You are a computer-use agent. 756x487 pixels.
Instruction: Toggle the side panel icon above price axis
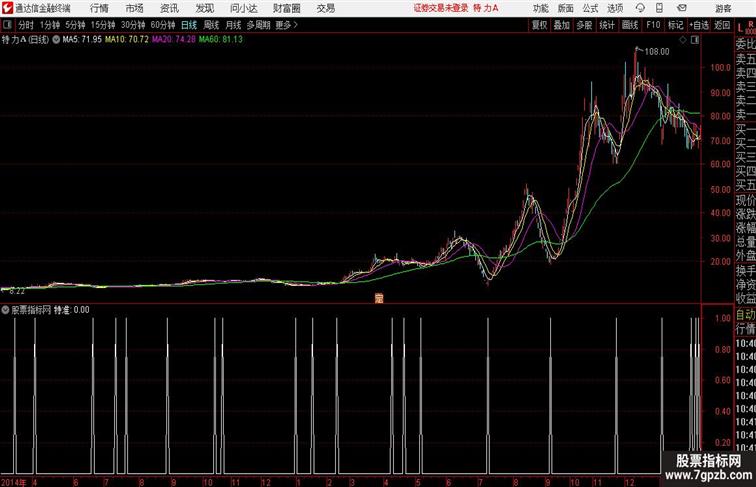tap(695, 40)
